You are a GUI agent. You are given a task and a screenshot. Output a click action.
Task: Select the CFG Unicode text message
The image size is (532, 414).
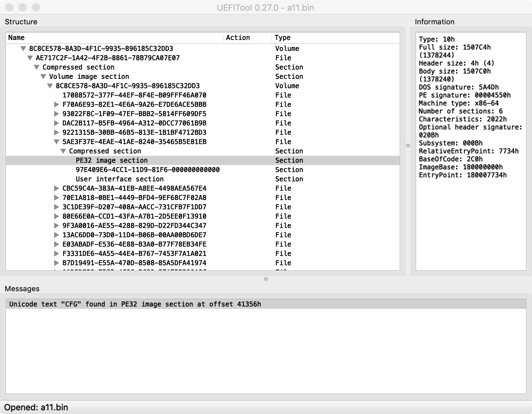pos(135,304)
